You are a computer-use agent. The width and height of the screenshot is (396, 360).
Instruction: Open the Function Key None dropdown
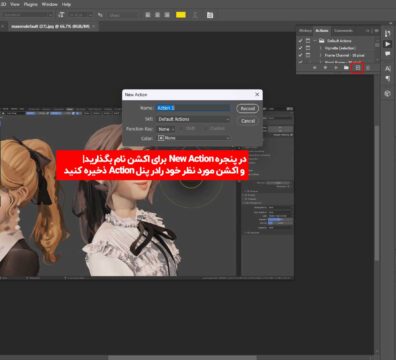[166, 129]
